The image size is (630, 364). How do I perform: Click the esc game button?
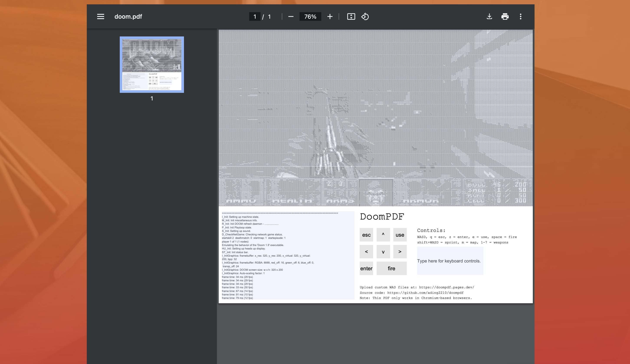[366, 235]
